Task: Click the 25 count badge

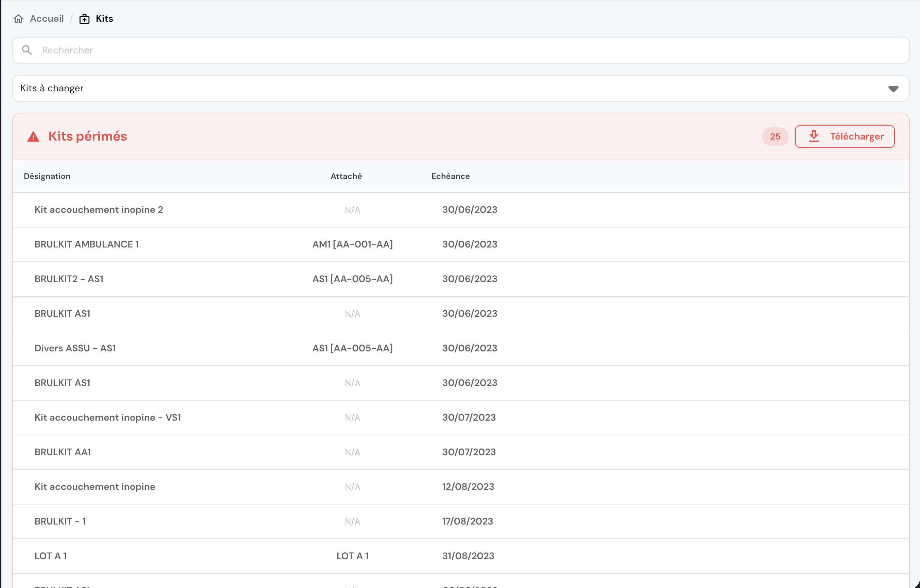Action: 775,137
